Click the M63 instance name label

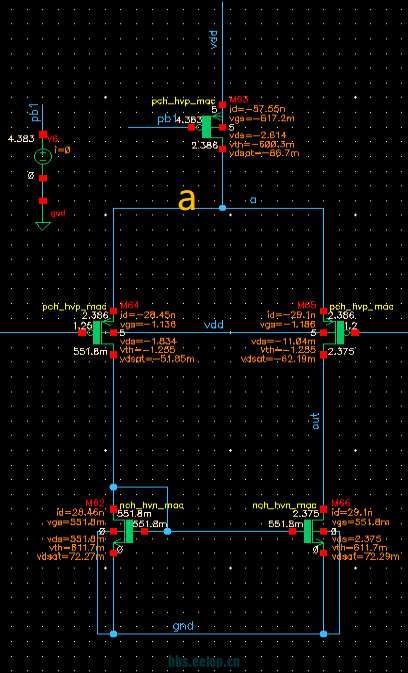pos(239,100)
